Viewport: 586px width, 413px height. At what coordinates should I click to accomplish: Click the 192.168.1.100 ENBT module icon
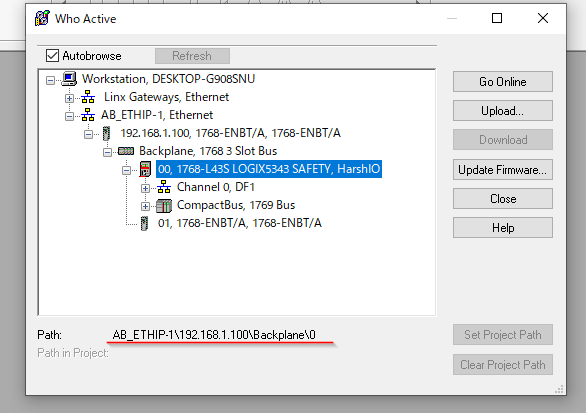click(x=107, y=133)
